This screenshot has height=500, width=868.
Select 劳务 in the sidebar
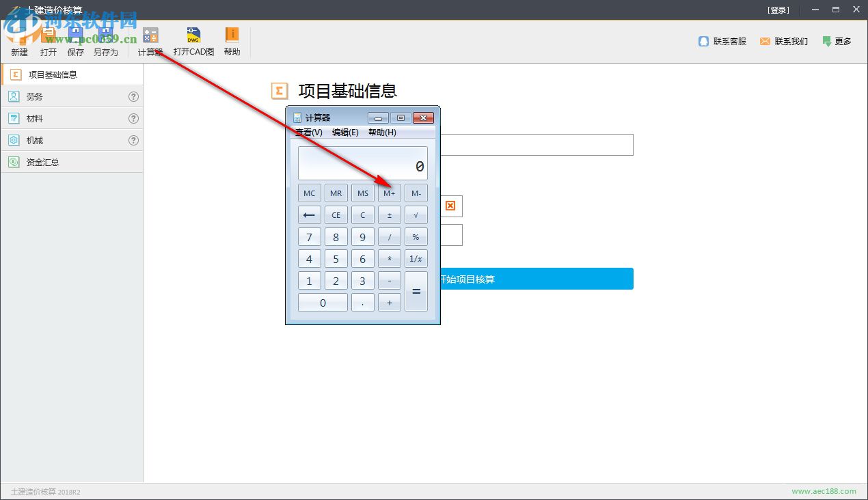[x=72, y=97]
